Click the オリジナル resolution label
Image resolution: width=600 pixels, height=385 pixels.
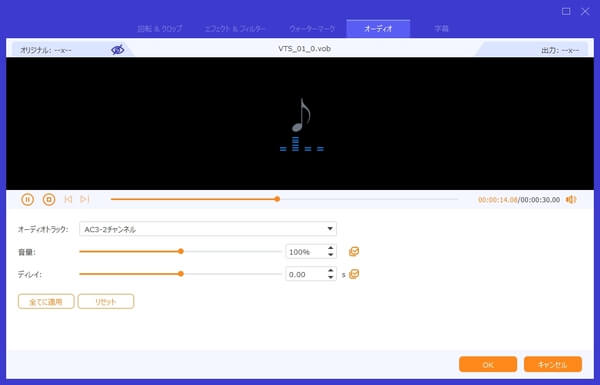(x=46, y=50)
